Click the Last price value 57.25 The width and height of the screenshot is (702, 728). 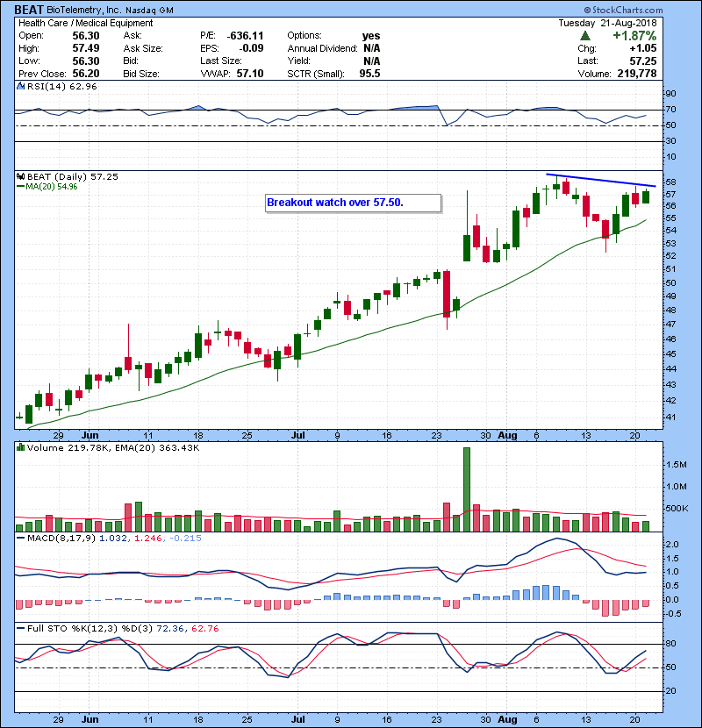click(643, 61)
